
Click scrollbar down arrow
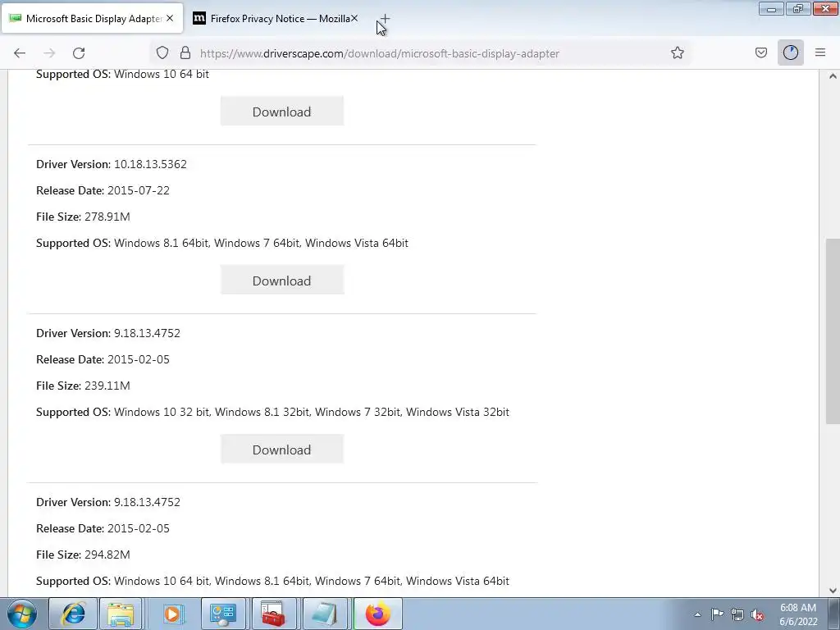pos(833,591)
